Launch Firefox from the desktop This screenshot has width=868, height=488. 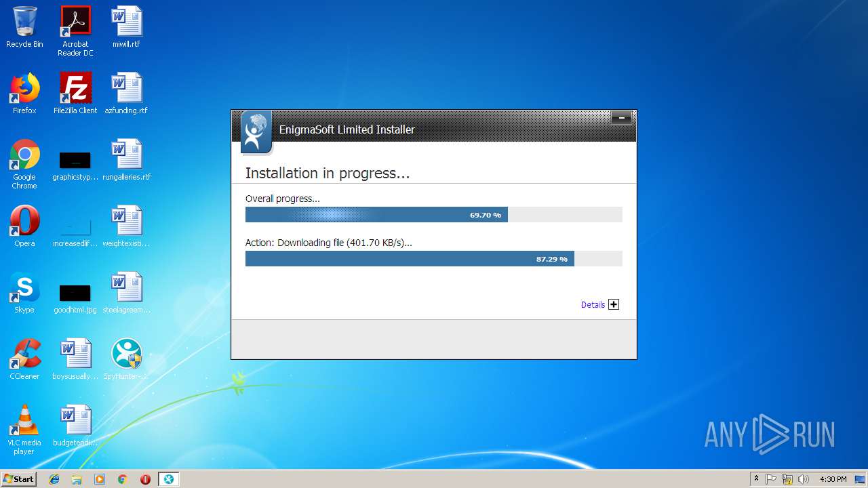(x=24, y=94)
